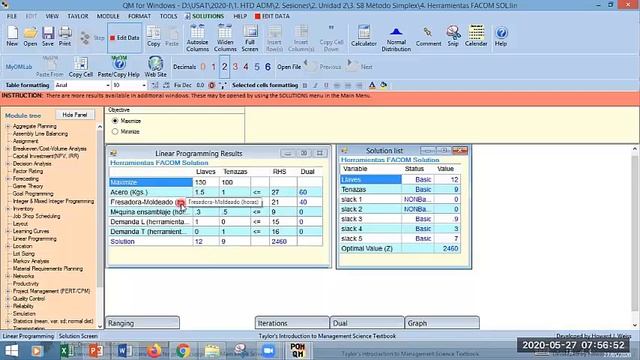Open POM QM from the taskbar
This screenshot has height=360, width=640.
(x=298, y=350)
